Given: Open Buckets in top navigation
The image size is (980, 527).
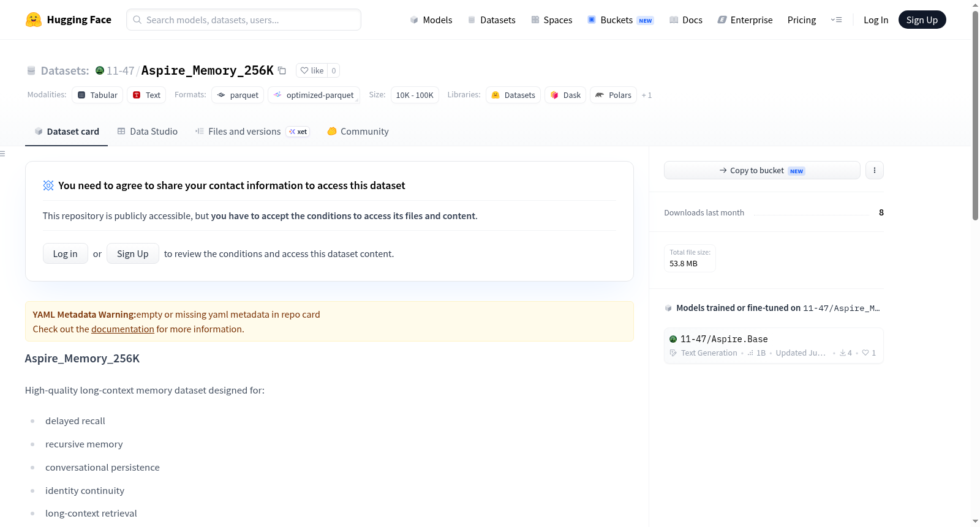Looking at the screenshot, I should point(620,20).
